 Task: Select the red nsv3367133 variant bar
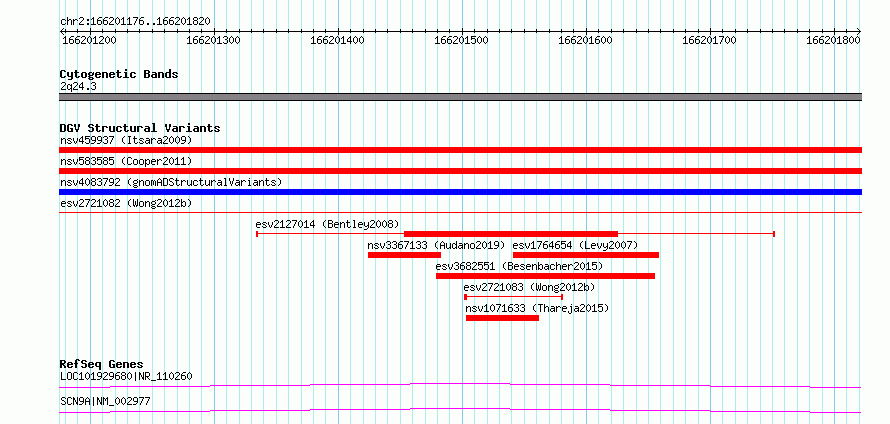(x=404, y=255)
